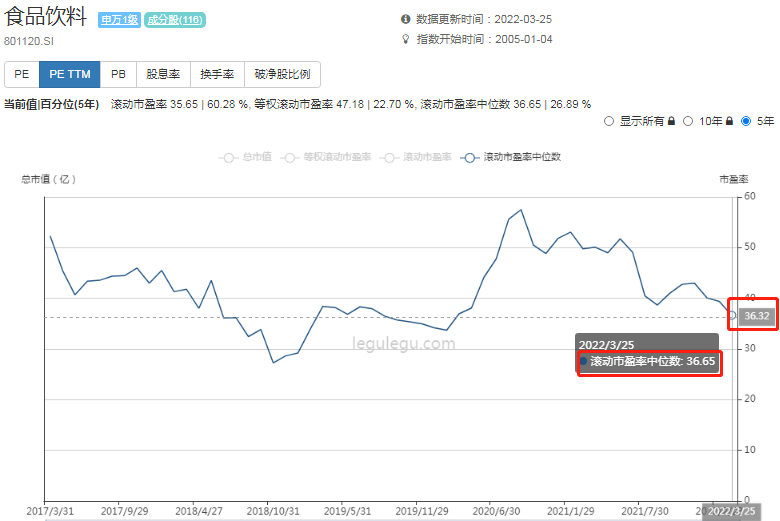Open the PB tab

(x=118, y=74)
